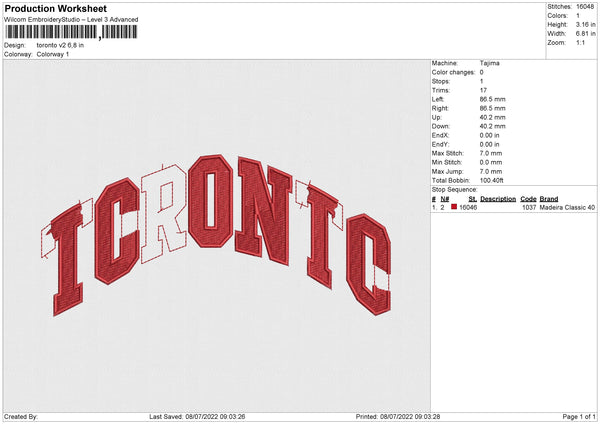Click the Zoom value '1:1'
The image size is (600, 424).
pyautogui.click(x=580, y=43)
